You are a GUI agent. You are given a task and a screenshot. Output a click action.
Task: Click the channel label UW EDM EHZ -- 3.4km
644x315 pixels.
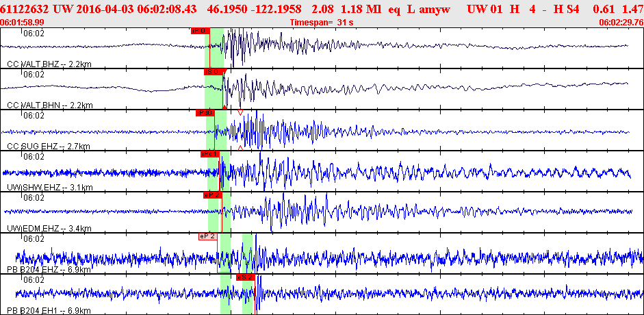pyautogui.click(x=49, y=229)
